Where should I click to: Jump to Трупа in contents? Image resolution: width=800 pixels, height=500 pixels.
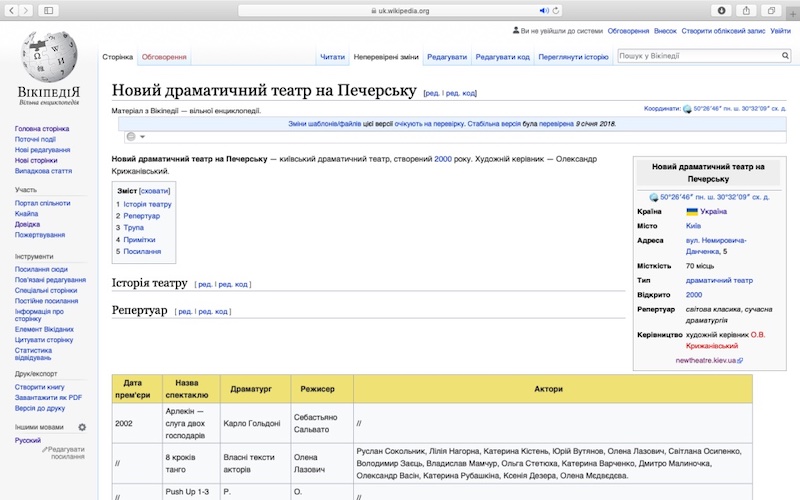134,228
